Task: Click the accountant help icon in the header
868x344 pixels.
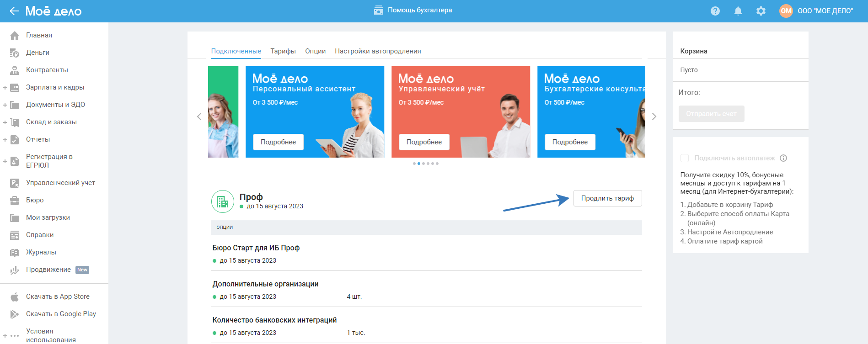Action: point(379,10)
